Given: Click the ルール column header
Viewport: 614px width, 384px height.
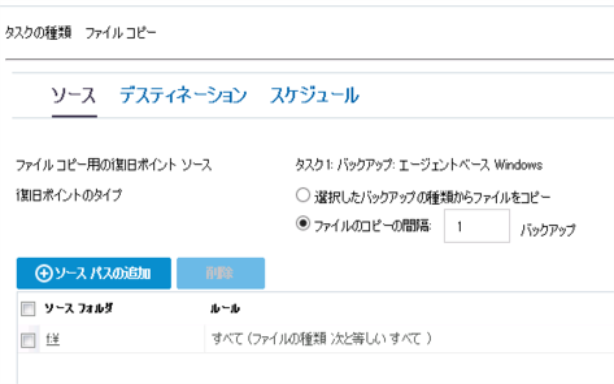Looking at the screenshot, I should click(x=225, y=308).
